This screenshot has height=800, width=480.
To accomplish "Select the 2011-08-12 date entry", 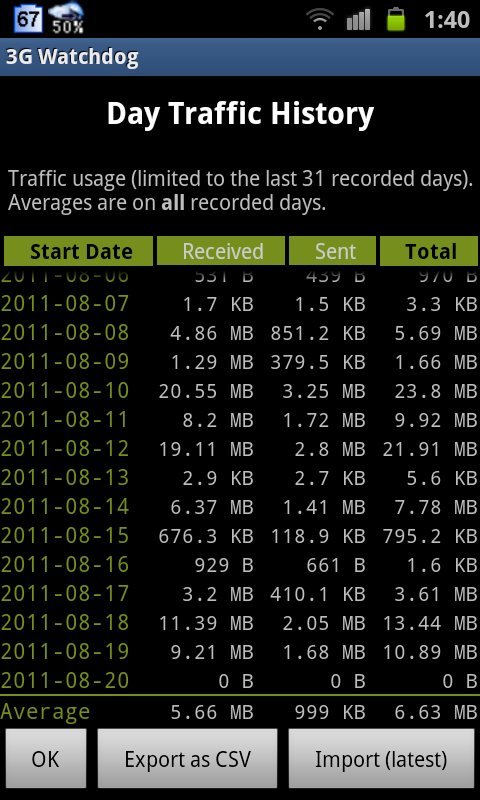I will 65,448.
